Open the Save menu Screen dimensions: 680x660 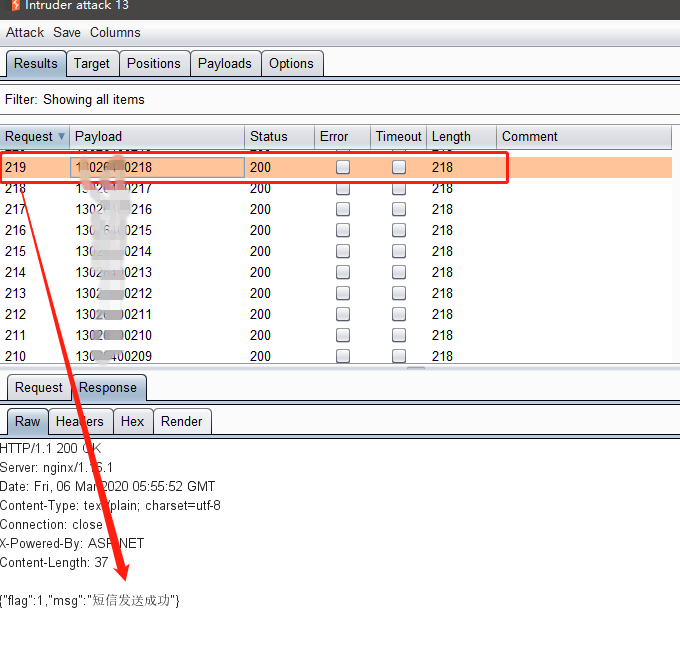pyautogui.click(x=67, y=33)
